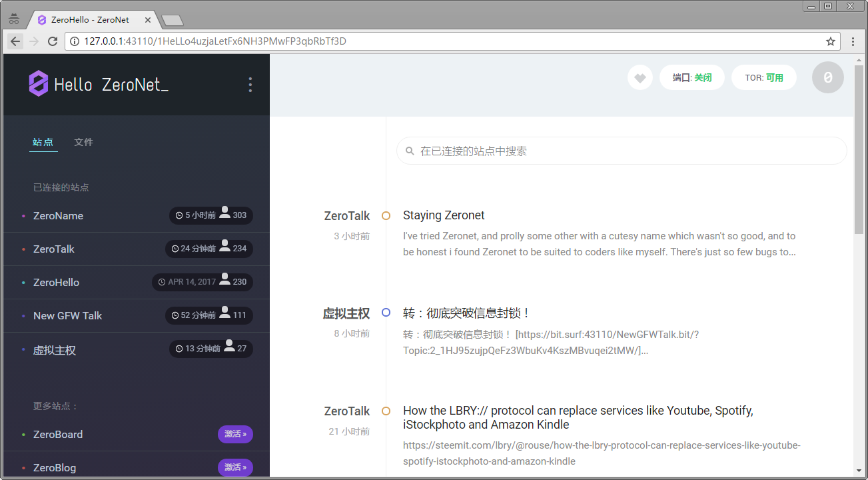Open ZeroBlog from more sites list

click(x=55, y=467)
